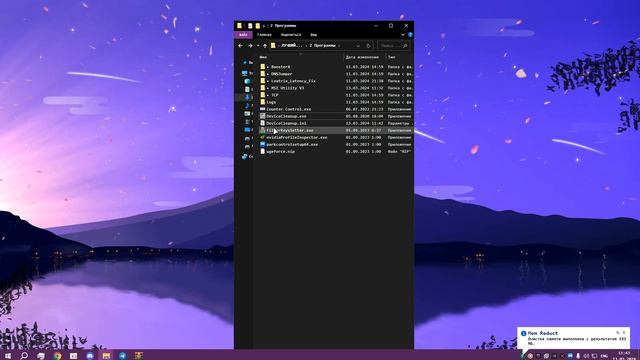Click the ENG language indicator
The height and width of the screenshot is (360, 640).
pos(604,356)
